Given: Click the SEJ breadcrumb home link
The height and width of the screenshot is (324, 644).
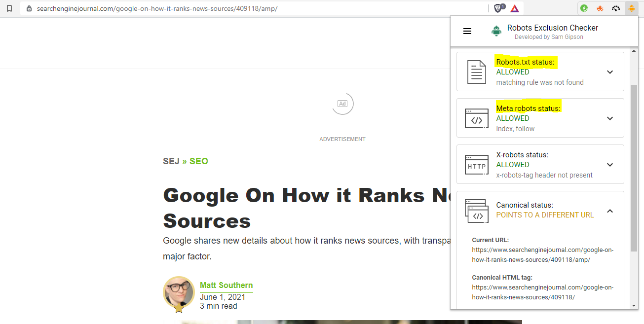Looking at the screenshot, I should [x=171, y=161].
